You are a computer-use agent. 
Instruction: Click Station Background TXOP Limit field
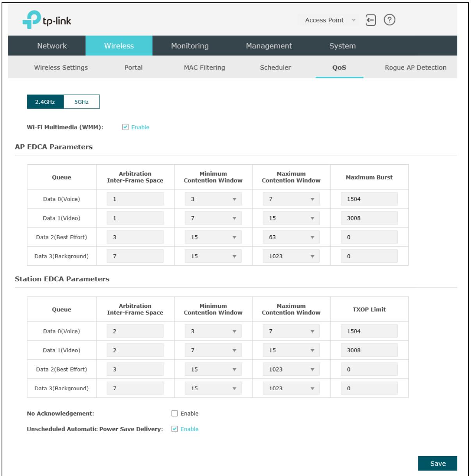coord(369,389)
